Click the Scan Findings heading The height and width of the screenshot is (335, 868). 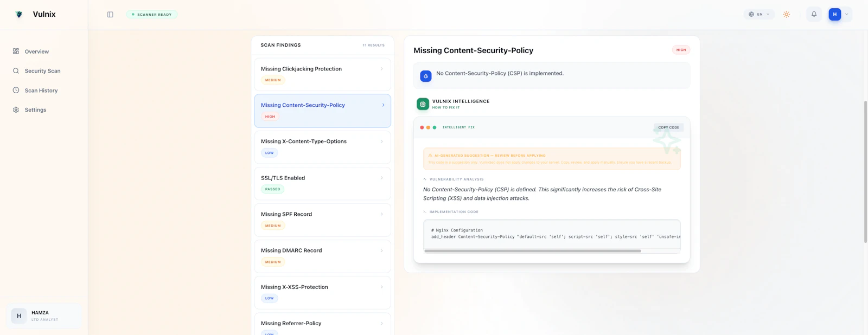point(280,46)
